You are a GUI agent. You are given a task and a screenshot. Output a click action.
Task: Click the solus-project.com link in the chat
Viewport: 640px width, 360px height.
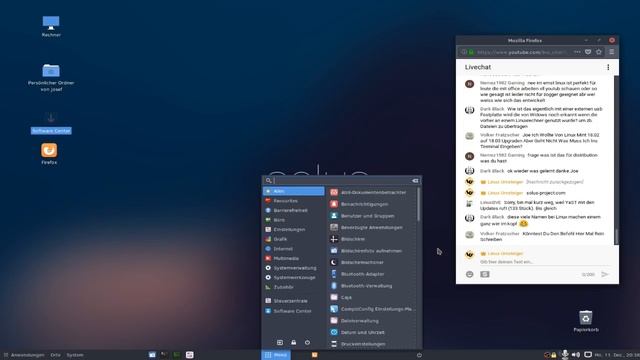click(x=546, y=193)
